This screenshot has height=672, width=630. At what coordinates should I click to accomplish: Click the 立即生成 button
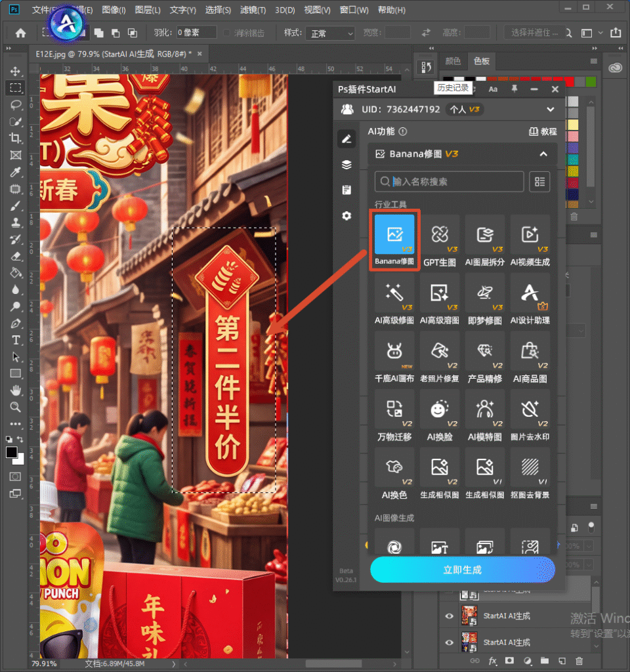463,570
